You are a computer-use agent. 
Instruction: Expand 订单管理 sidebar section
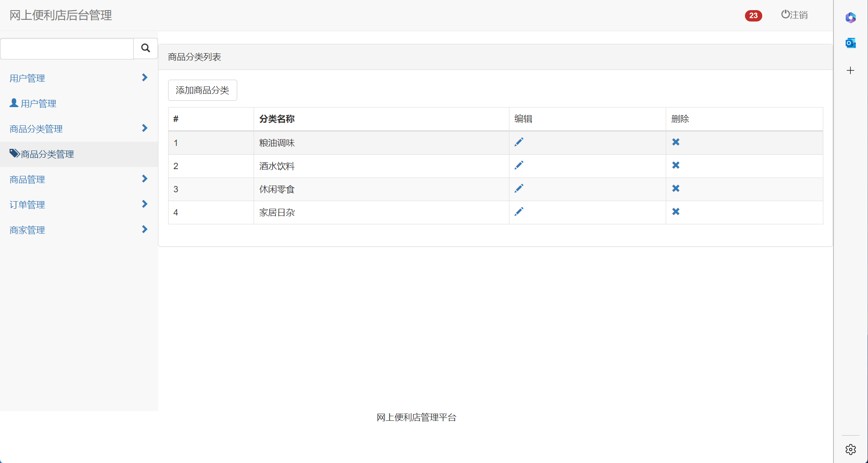click(x=145, y=204)
